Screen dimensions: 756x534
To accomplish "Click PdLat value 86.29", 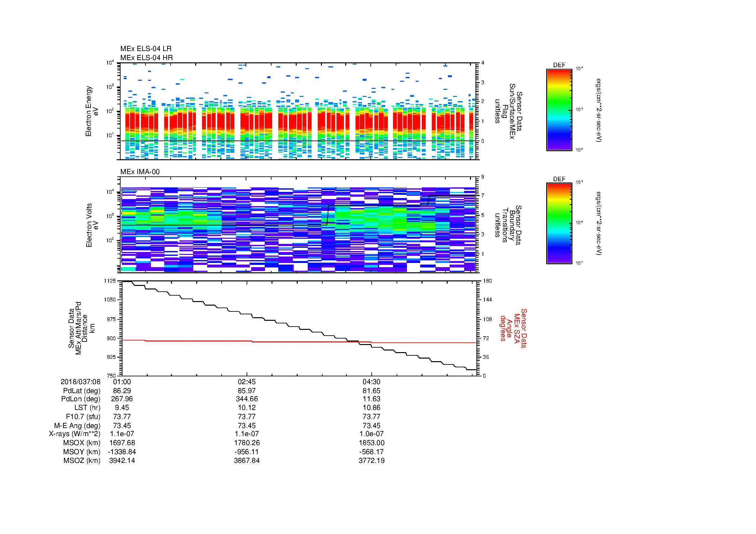I will click(x=122, y=391).
